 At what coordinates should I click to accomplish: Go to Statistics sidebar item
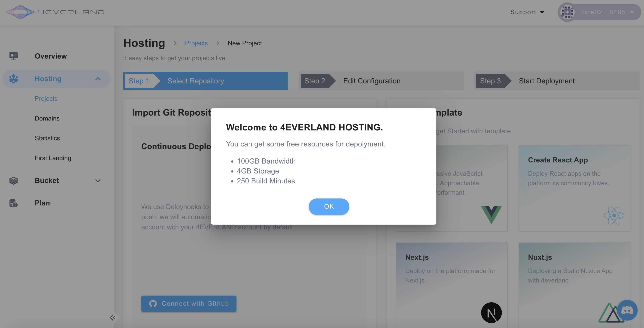click(x=47, y=138)
